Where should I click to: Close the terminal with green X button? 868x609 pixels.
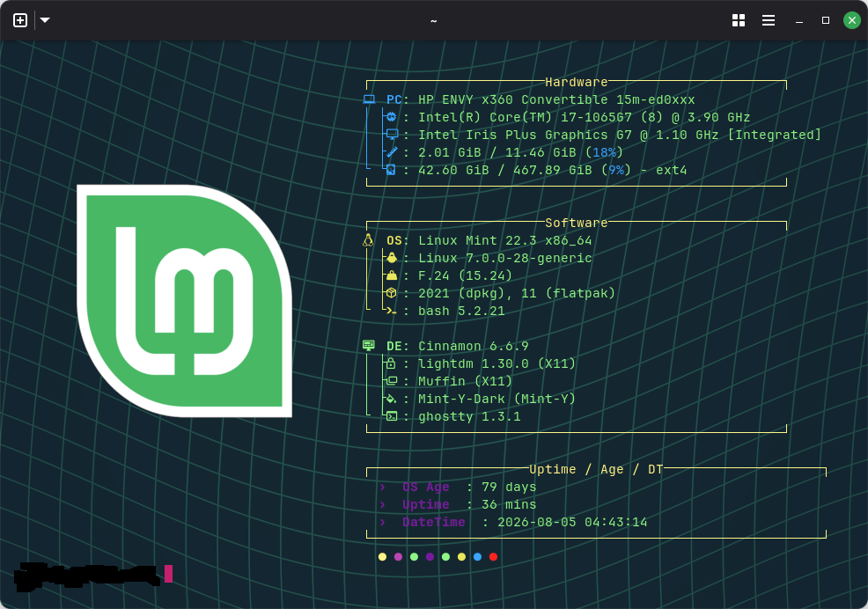(852, 20)
